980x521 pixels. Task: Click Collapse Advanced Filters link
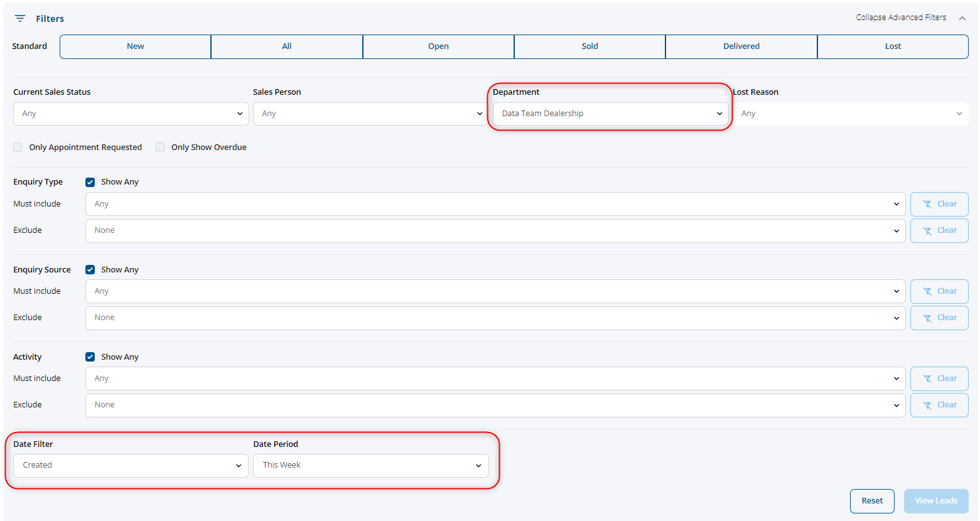pos(901,18)
